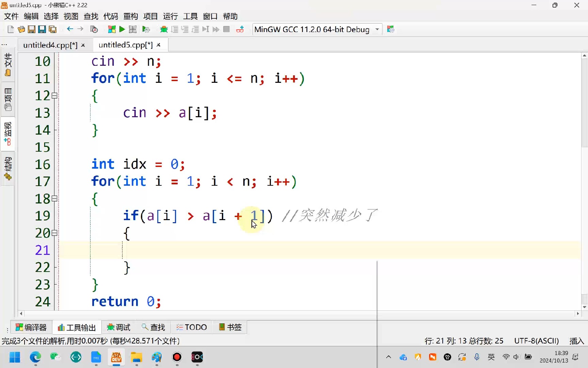Click the Step Out debug icon
Image resolution: width=588 pixels, height=368 pixels.
click(195, 29)
